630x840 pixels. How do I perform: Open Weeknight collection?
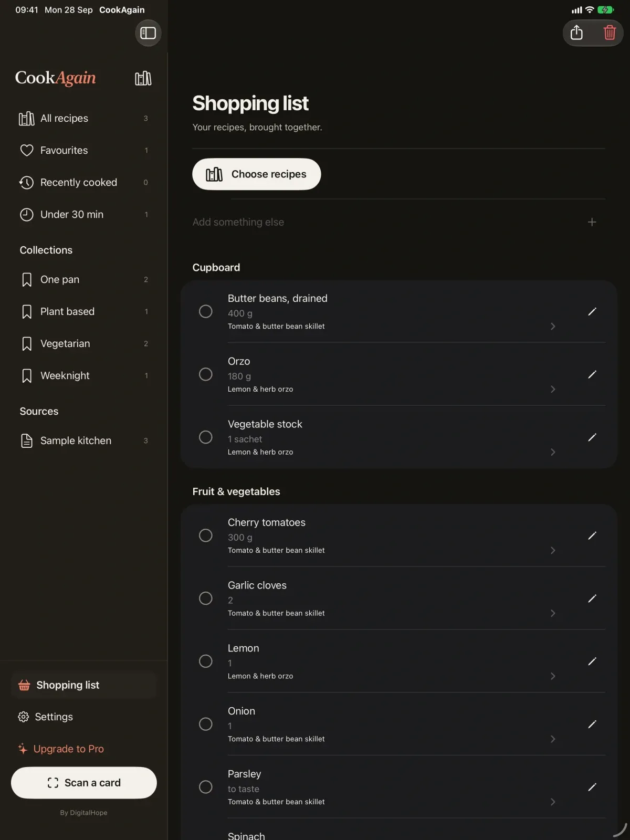pos(84,376)
